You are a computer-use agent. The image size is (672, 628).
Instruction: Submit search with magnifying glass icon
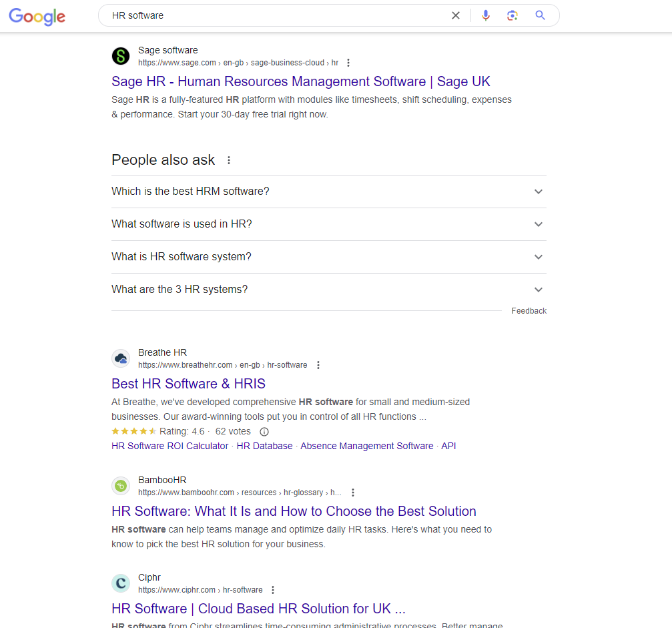click(x=540, y=15)
